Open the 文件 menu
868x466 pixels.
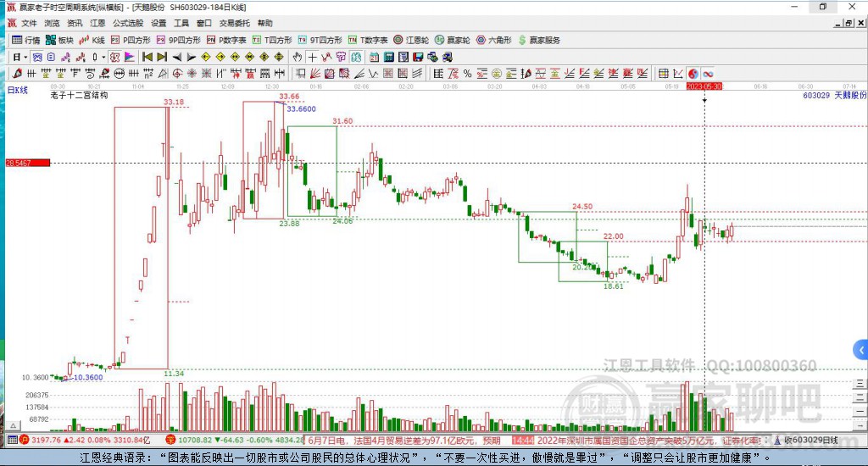coord(29,23)
